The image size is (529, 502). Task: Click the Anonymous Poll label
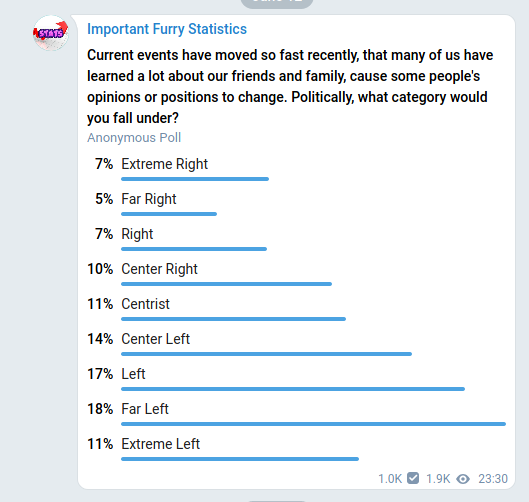[134, 138]
